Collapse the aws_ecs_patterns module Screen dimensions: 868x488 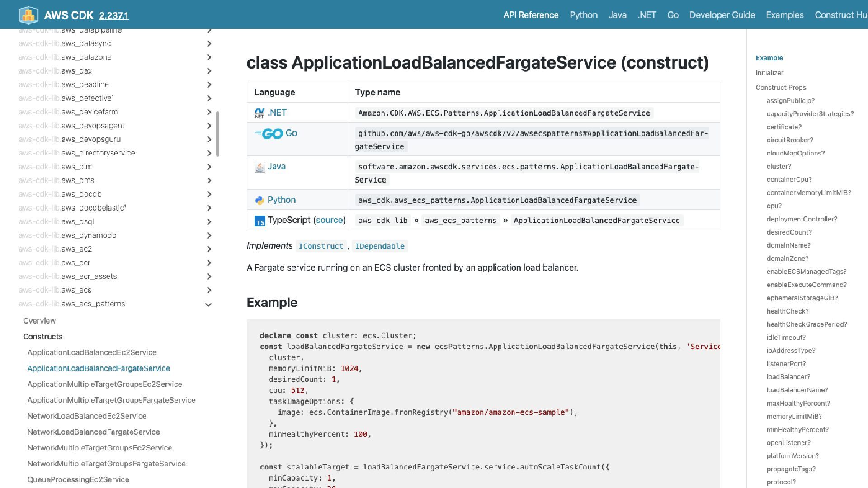tap(208, 305)
